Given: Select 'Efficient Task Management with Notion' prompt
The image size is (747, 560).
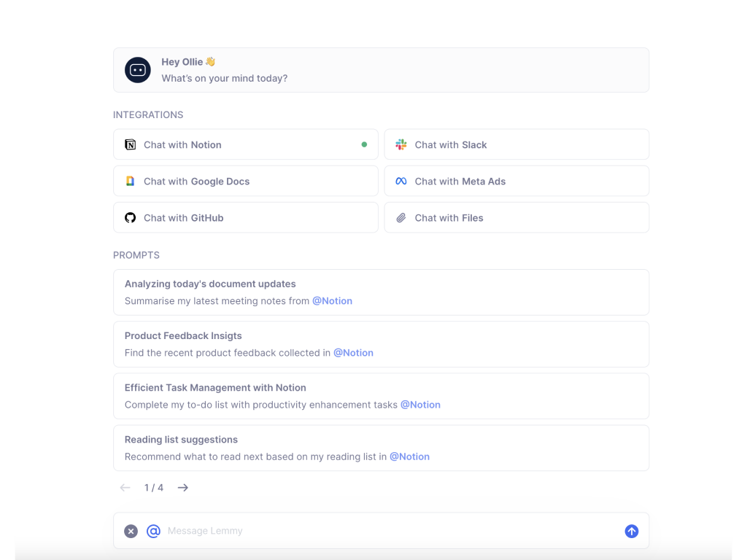Looking at the screenshot, I should [381, 396].
